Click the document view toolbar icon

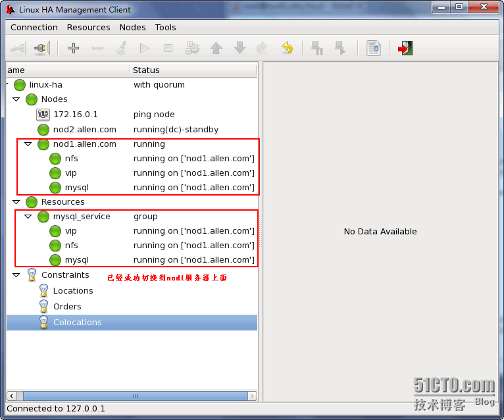[x=374, y=48]
